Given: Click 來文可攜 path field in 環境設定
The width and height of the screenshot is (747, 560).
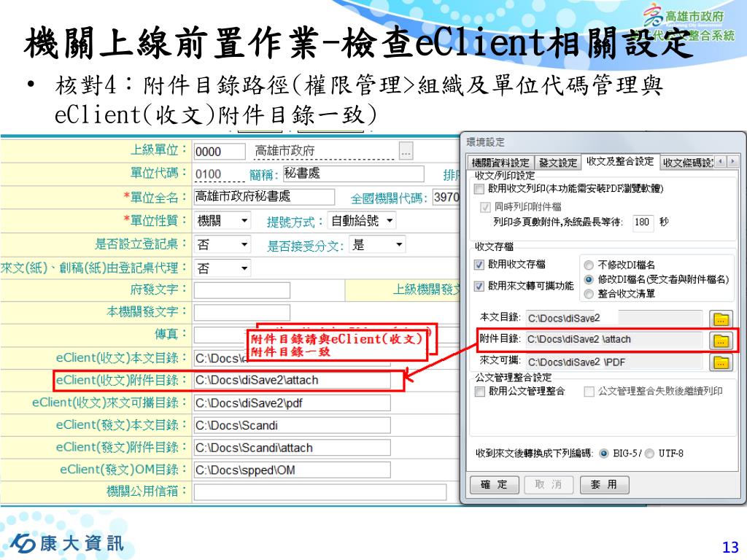Looking at the screenshot, I should pyautogui.click(x=614, y=362).
